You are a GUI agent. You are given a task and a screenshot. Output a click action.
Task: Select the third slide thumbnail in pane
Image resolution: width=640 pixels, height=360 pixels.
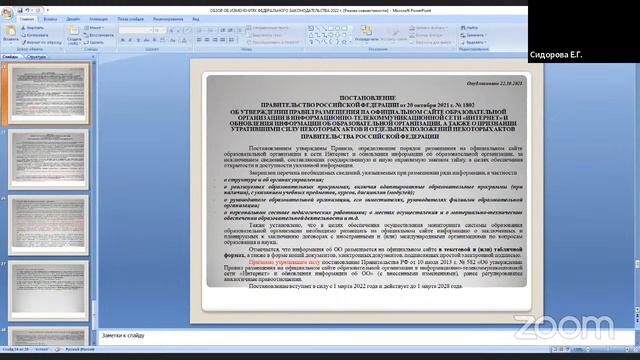click(48, 225)
